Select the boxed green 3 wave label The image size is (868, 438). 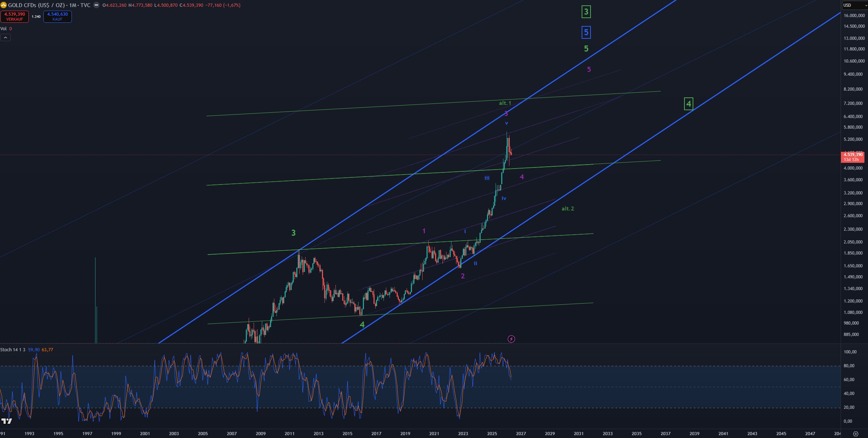tap(586, 12)
